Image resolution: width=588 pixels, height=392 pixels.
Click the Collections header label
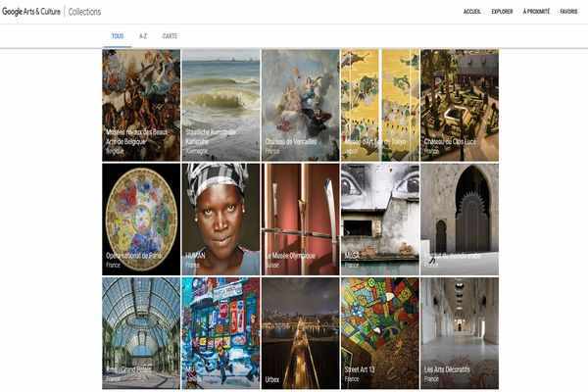pyautogui.click(x=84, y=12)
